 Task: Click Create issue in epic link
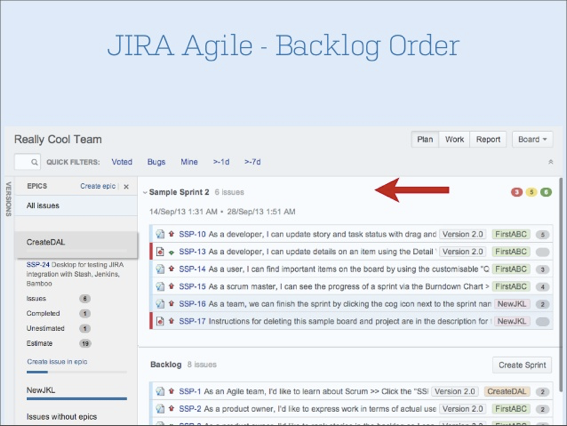(x=57, y=362)
